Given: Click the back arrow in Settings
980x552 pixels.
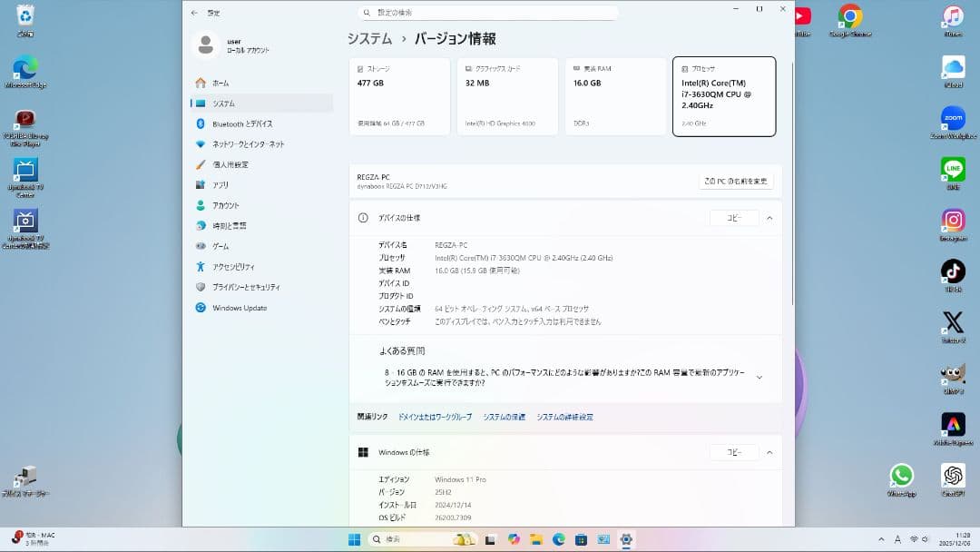Looking at the screenshot, I should (x=192, y=13).
